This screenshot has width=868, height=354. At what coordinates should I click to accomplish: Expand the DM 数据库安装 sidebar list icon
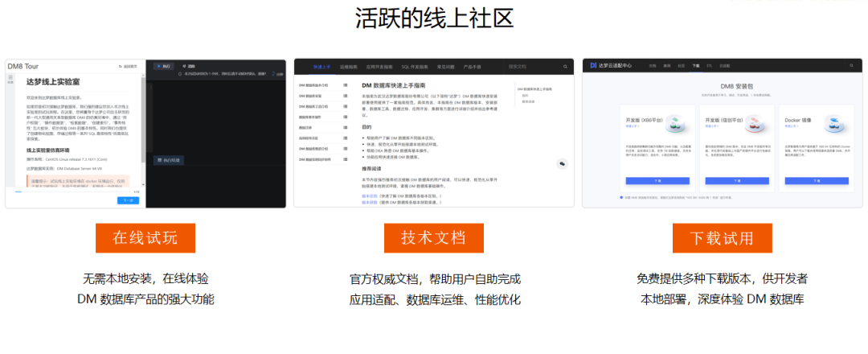346,96
